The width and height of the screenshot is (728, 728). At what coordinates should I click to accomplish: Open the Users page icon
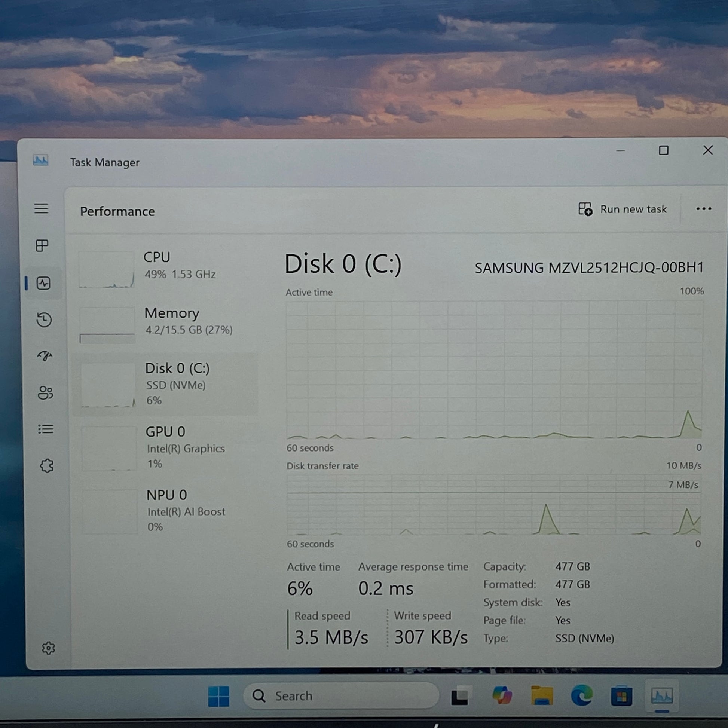coord(46,393)
